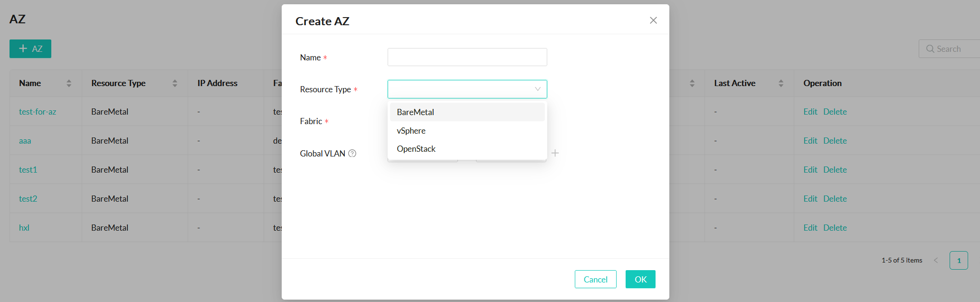
Task: Delete the test2 entry
Action: pyautogui.click(x=835, y=199)
